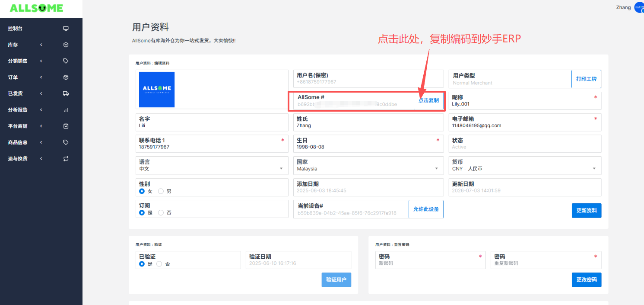Click the shop bag icon beside 平台商铺
Screen dimensions: 644x305
[66, 126]
